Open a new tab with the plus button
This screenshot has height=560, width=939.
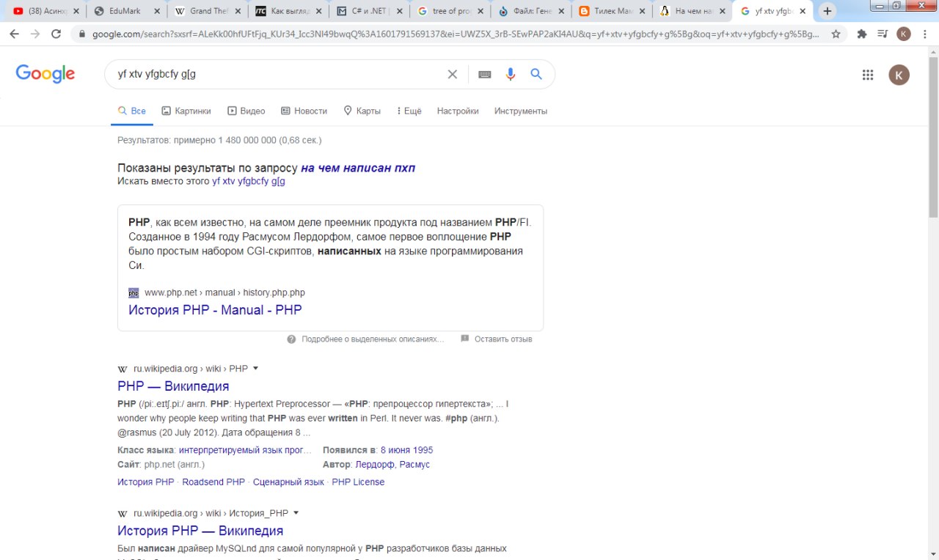coord(827,11)
